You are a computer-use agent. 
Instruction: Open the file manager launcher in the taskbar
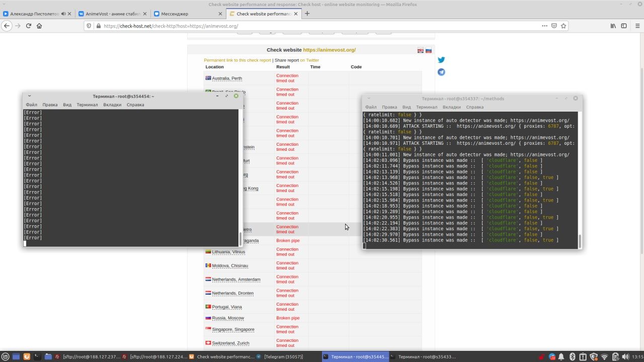(x=48, y=356)
